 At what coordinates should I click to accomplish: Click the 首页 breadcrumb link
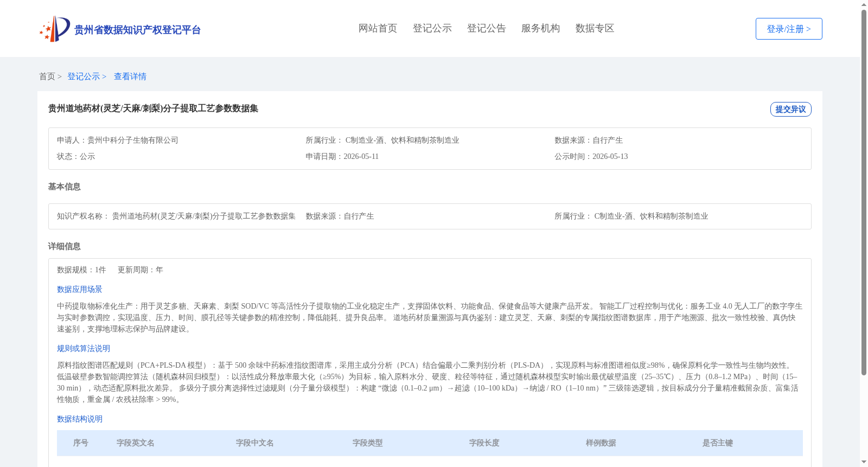[47, 76]
